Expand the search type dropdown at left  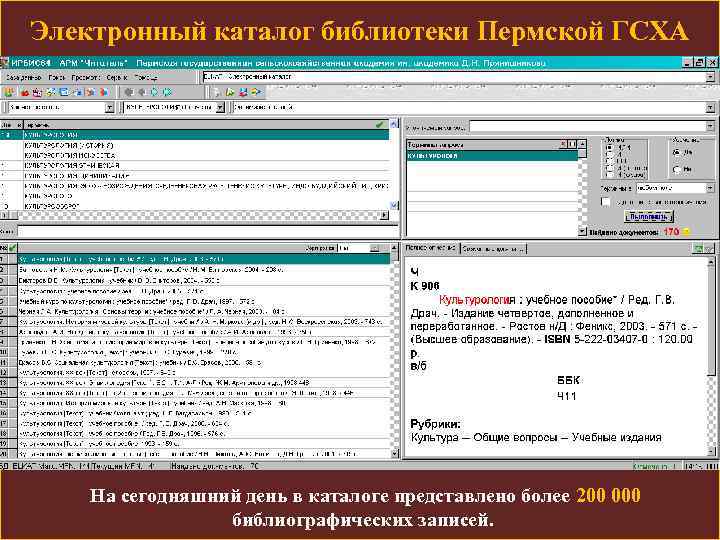coord(109,107)
